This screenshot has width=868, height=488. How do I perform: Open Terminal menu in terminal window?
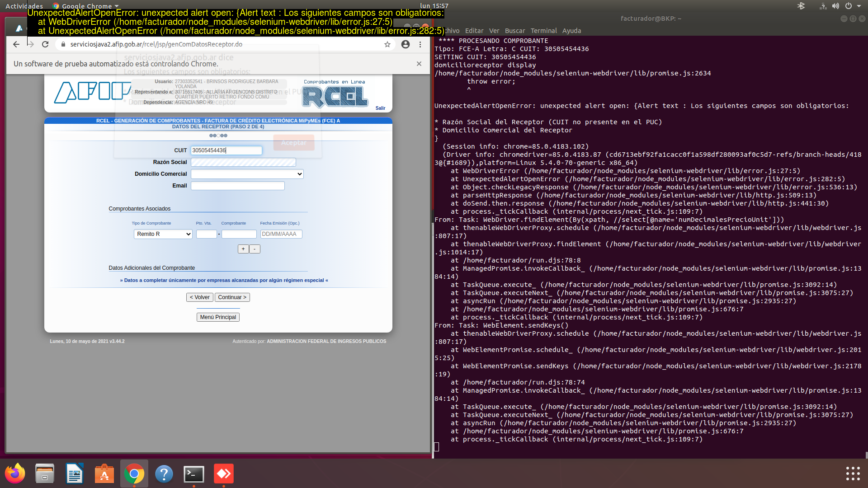click(543, 31)
